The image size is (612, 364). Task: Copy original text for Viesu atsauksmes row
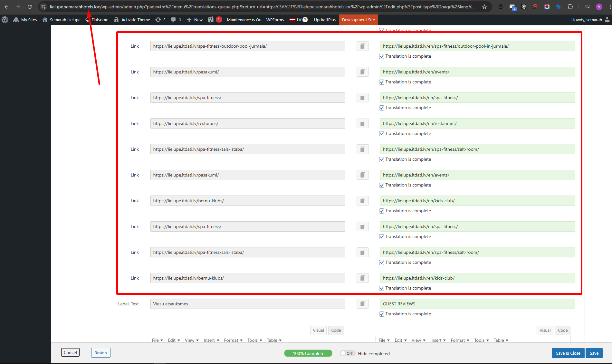tap(363, 304)
